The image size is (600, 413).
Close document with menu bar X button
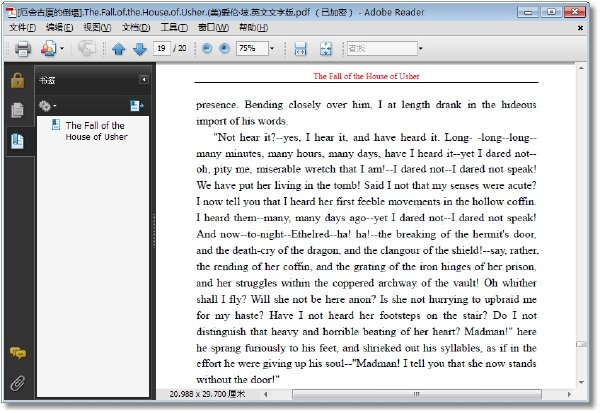click(580, 28)
